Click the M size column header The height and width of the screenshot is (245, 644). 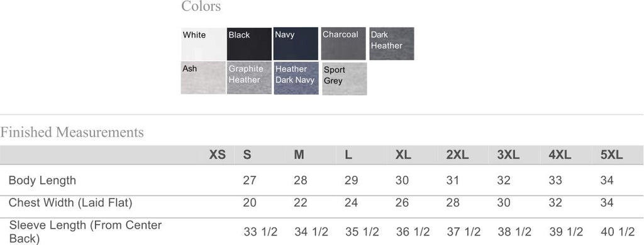(x=299, y=155)
